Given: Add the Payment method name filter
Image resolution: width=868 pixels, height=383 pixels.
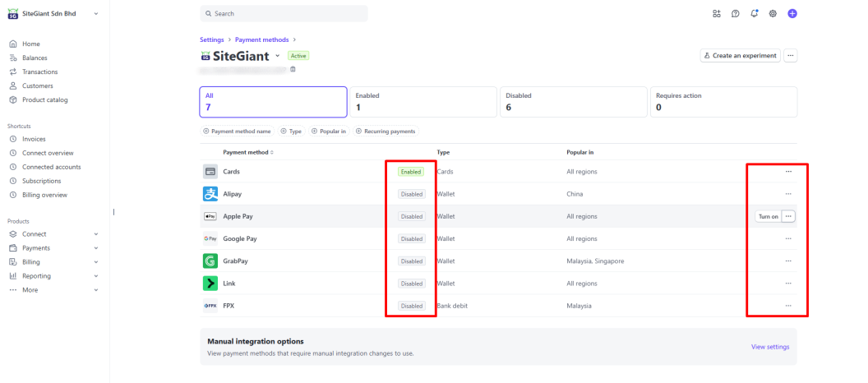Looking at the screenshot, I should (x=237, y=132).
